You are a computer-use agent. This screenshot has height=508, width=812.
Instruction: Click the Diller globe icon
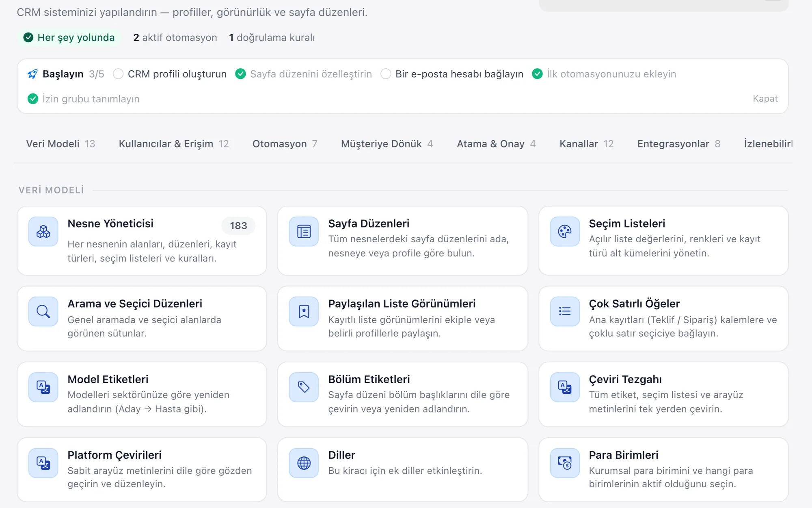[x=304, y=463]
